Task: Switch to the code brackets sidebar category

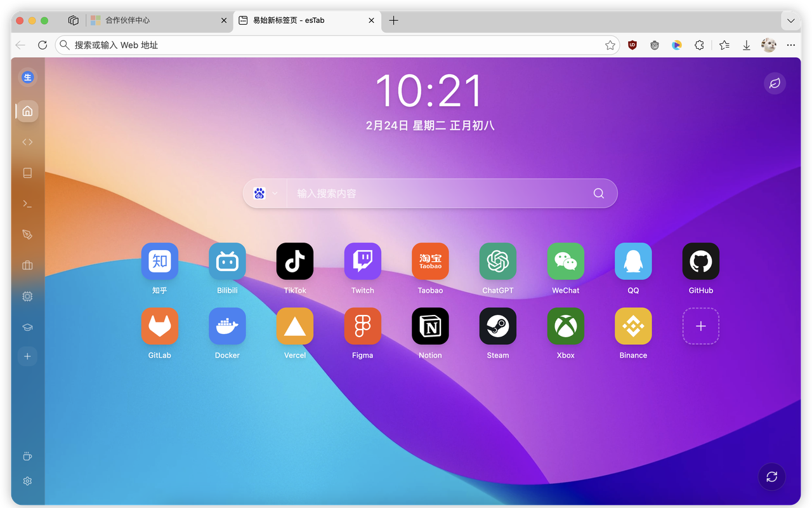Action: point(27,142)
